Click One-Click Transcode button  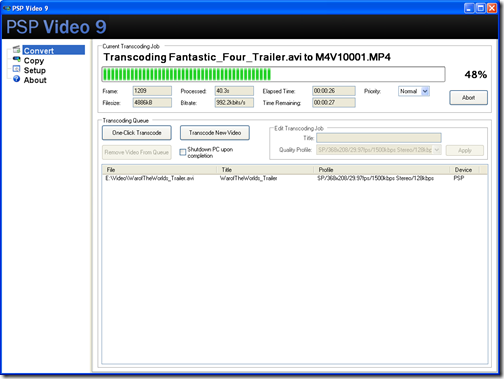pyautogui.click(x=137, y=133)
